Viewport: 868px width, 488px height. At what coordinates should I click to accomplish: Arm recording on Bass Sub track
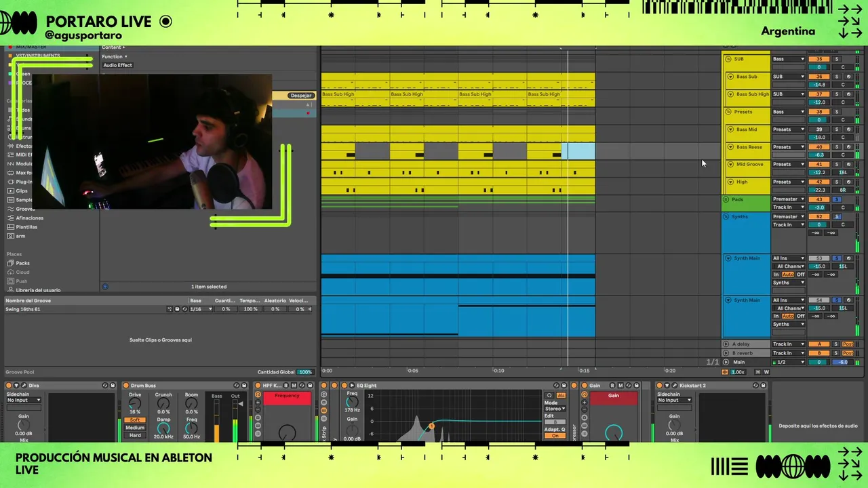849,77
